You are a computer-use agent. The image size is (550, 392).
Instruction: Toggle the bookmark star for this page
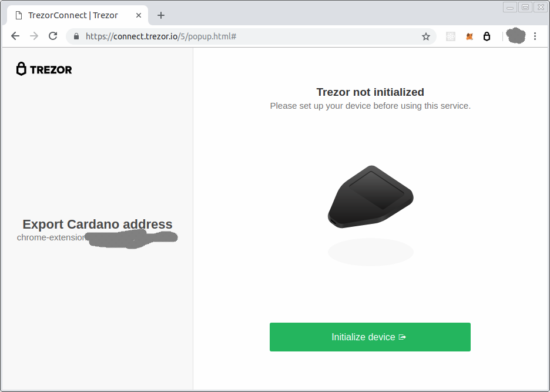click(x=425, y=36)
